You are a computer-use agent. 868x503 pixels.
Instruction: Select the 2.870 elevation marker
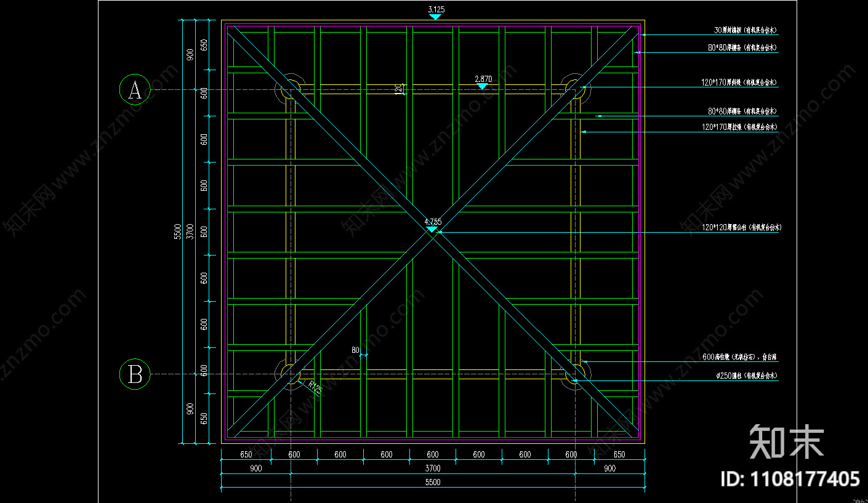(483, 82)
